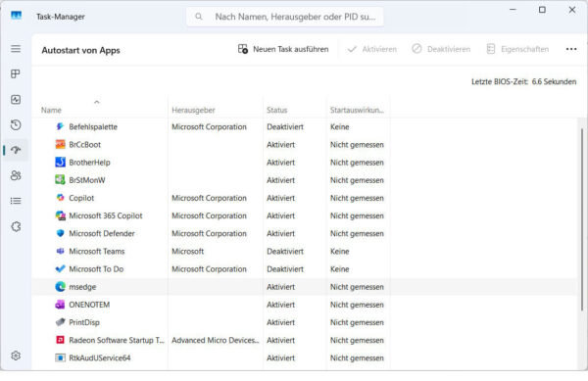
Task: Open Eigenschaften of selected item
Action: [x=517, y=49]
